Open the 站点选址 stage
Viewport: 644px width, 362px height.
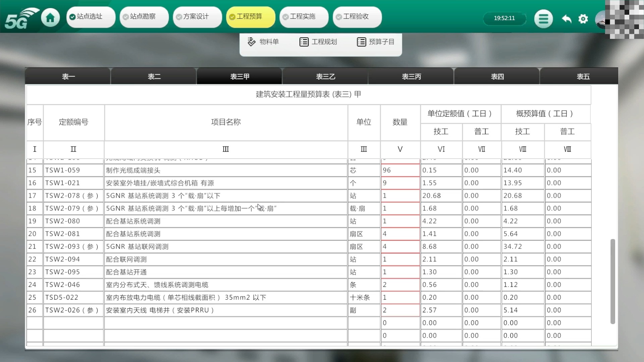point(91,17)
